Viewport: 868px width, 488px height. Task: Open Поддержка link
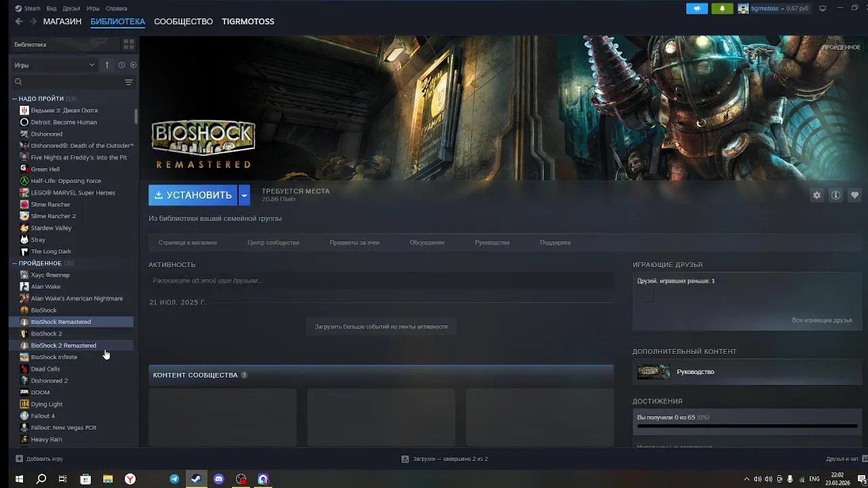(555, 243)
